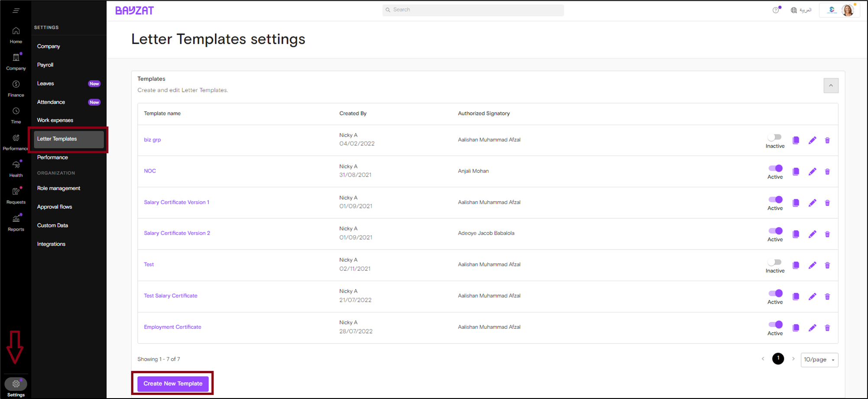Collapse sidebar using hamburger icon
This screenshot has width=868, height=399.
[16, 10]
